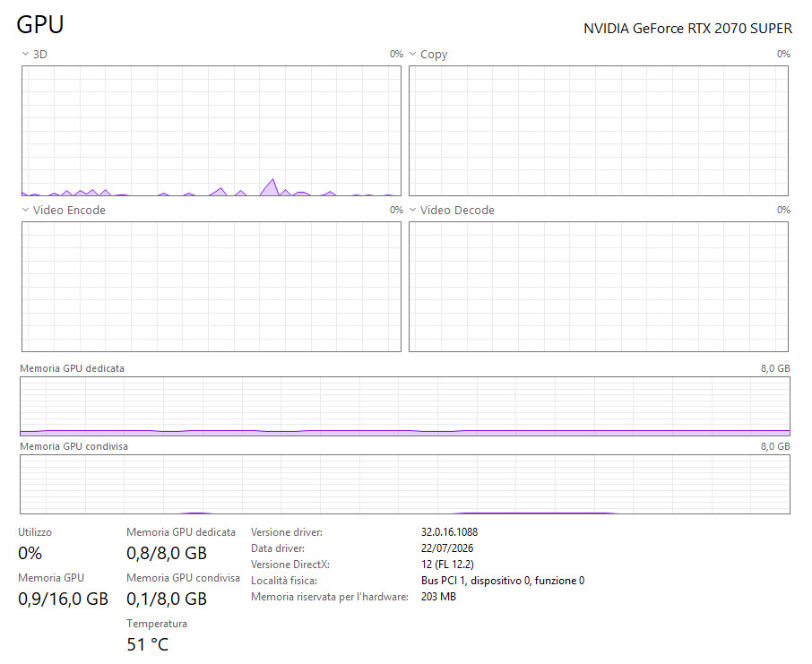This screenshot has width=812, height=664.
Task: Click the DirectX version 12 (FL 12.2)
Action: tap(447, 564)
